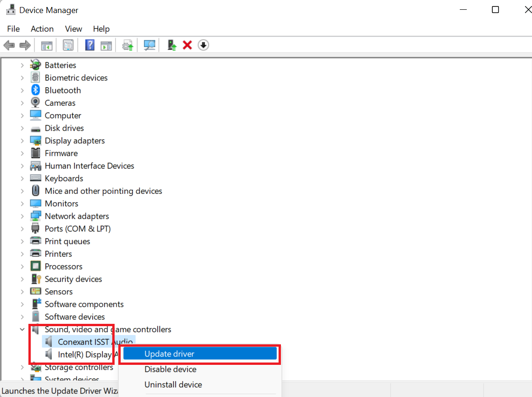The image size is (532, 397).
Task: Select the Network adapters label
Action: click(77, 216)
